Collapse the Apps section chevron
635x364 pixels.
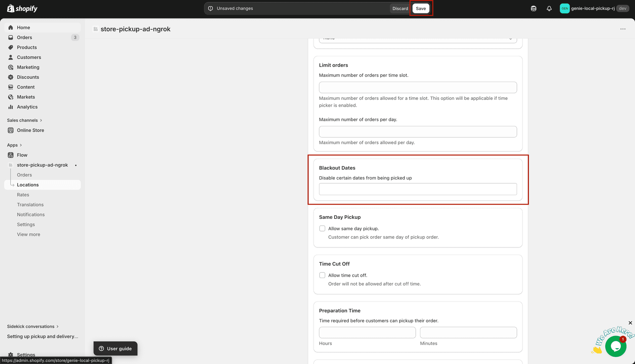point(21,145)
